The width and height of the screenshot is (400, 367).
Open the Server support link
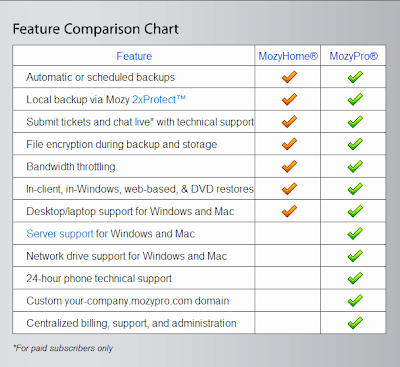tap(60, 234)
